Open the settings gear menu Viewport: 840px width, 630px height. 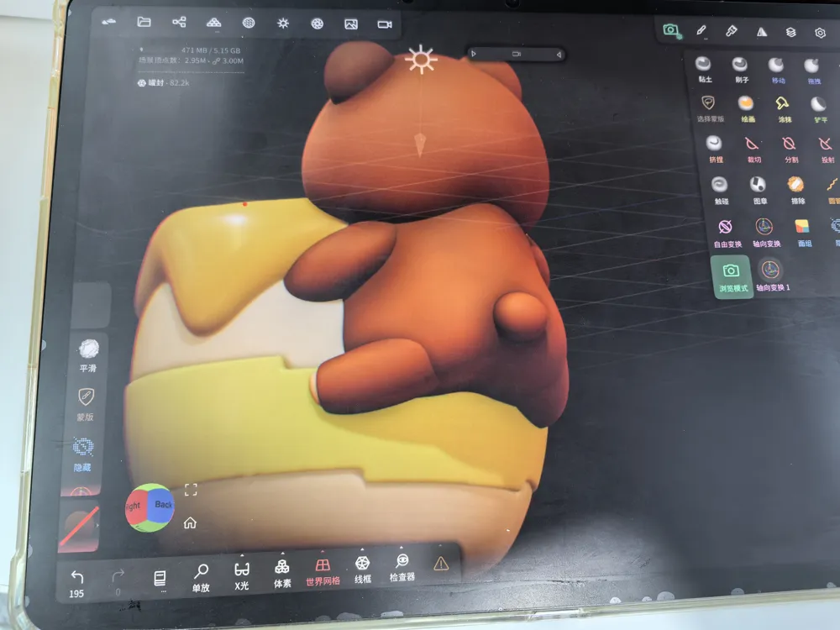820,34
